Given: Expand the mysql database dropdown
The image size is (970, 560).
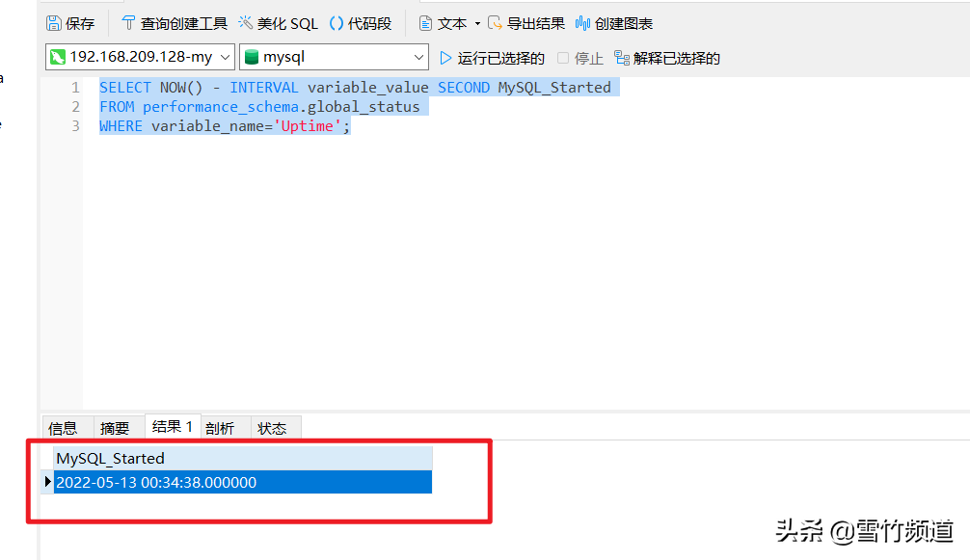Looking at the screenshot, I should point(418,57).
